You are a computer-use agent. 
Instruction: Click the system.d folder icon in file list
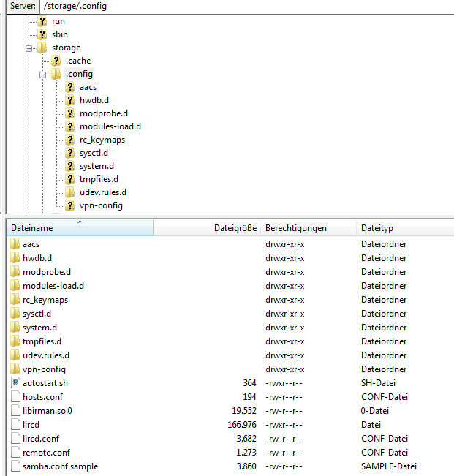pos(15,328)
